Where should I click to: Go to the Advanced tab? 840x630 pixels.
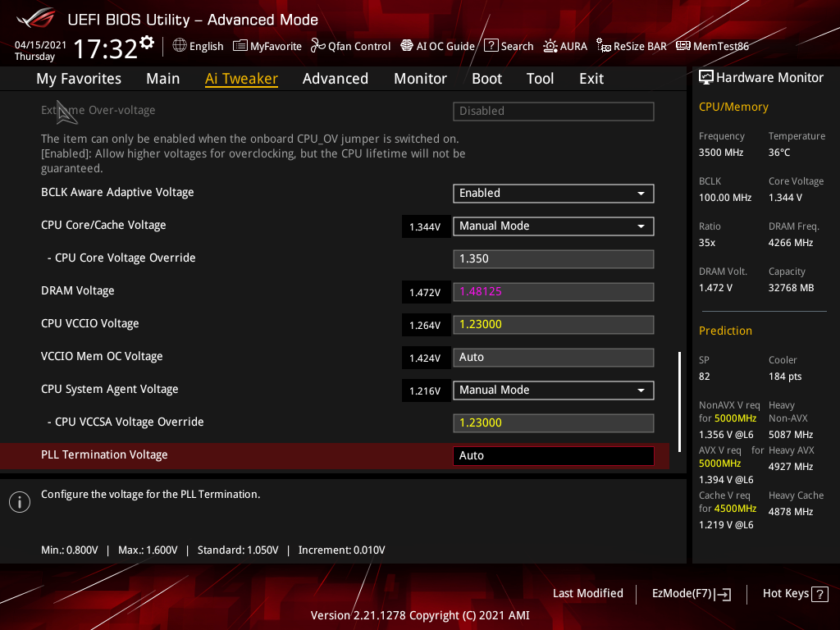pyautogui.click(x=336, y=79)
